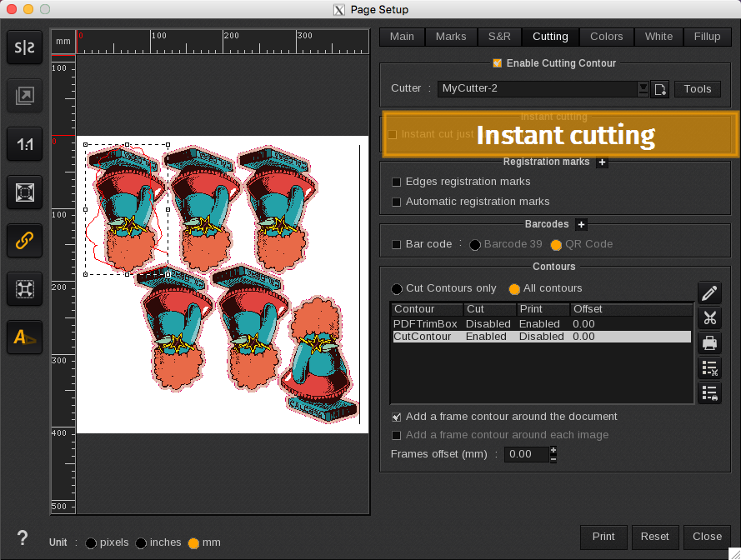The height and width of the screenshot is (560, 741).
Task: Open the Cutter dropdown list
Action: 643,88
